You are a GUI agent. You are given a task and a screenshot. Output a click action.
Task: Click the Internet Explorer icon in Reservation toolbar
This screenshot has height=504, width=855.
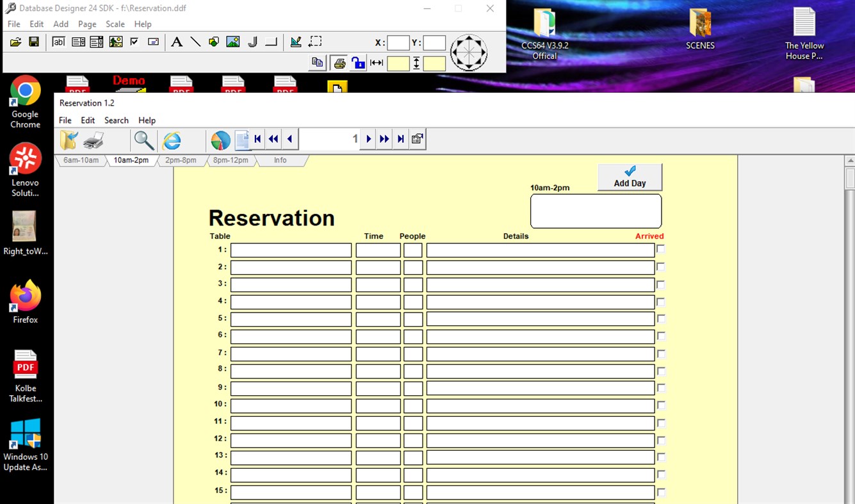coord(172,140)
